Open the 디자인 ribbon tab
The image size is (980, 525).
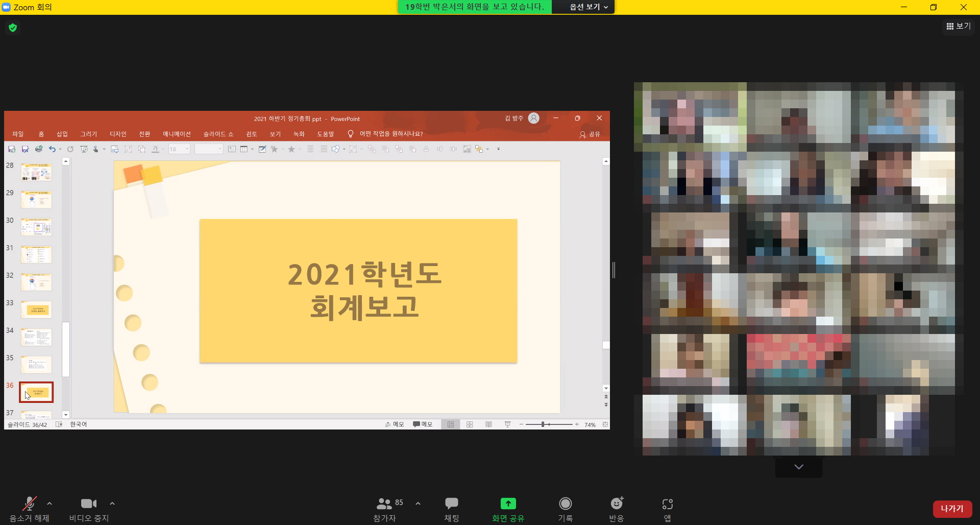[118, 134]
